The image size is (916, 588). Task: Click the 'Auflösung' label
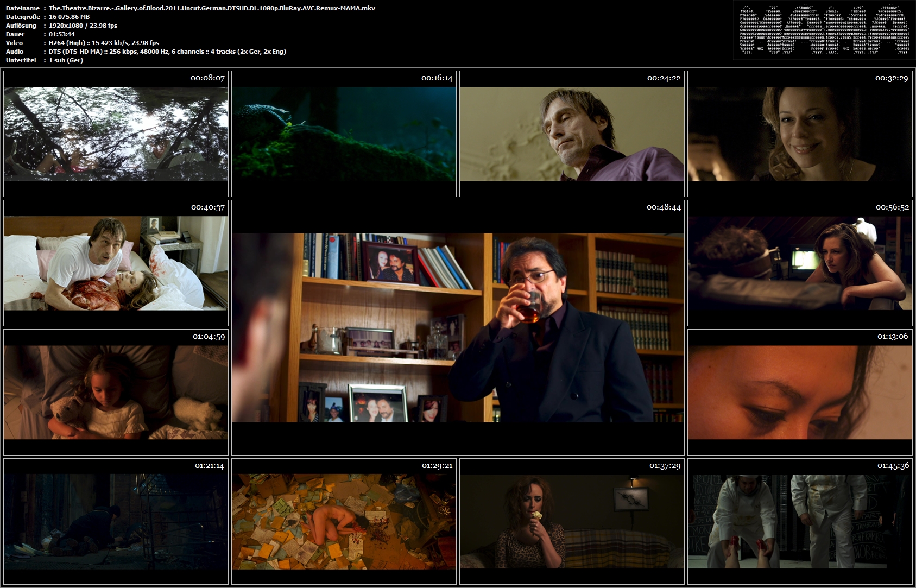(x=21, y=26)
